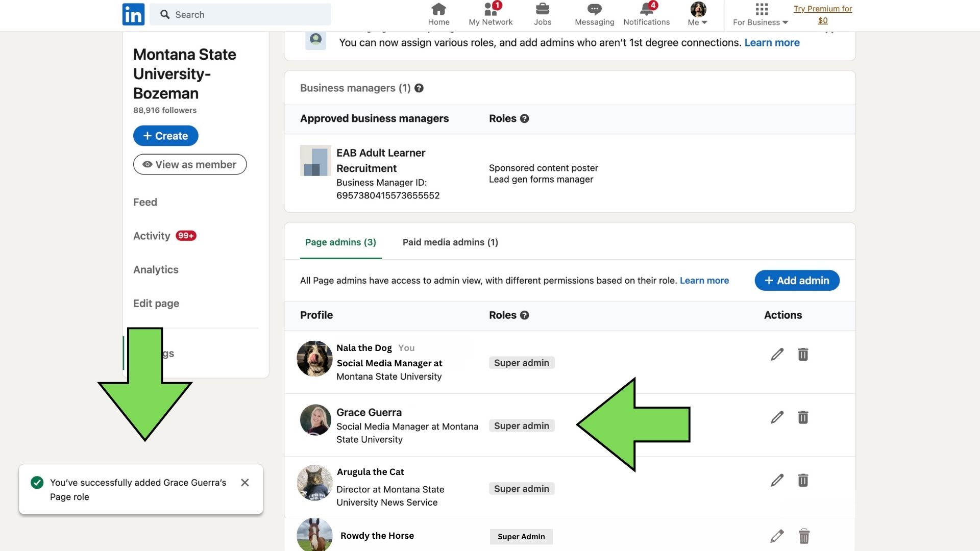The height and width of the screenshot is (551, 980).
Task: Edit the role for Grace Guerra
Action: pos(777,417)
